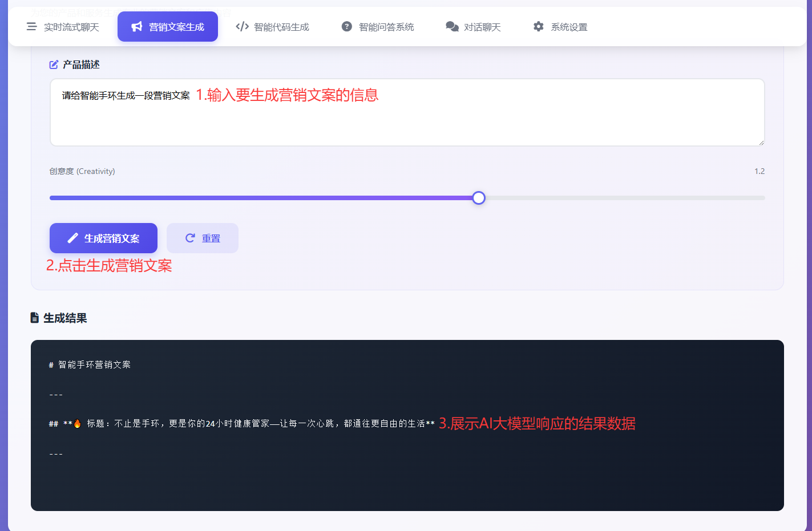
Task: Click the edit icon next to 产品描述
Action: click(x=54, y=65)
